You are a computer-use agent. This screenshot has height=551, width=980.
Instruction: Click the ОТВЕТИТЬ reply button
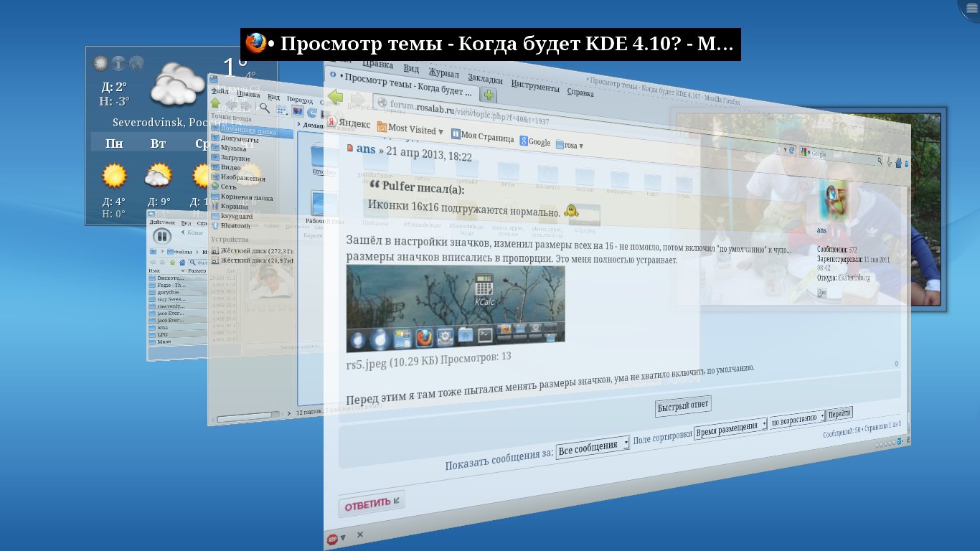[x=372, y=503]
